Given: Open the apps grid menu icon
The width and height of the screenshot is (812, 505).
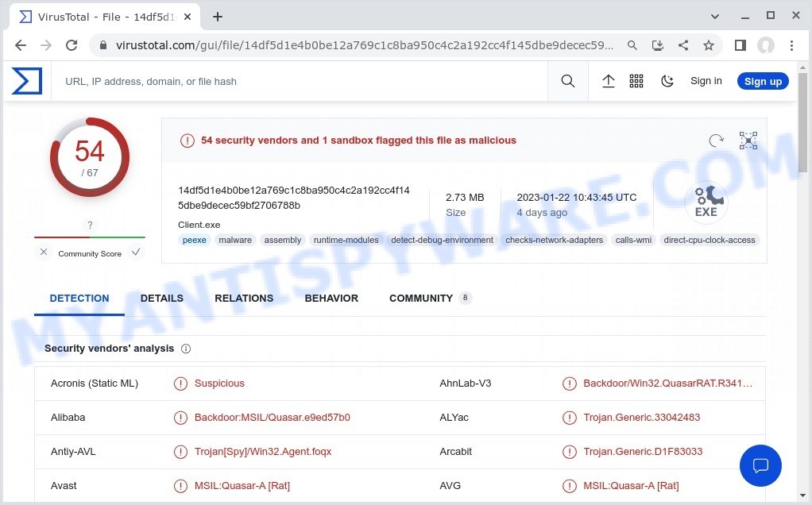Looking at the screenshot, I should [x=636, y=81].
